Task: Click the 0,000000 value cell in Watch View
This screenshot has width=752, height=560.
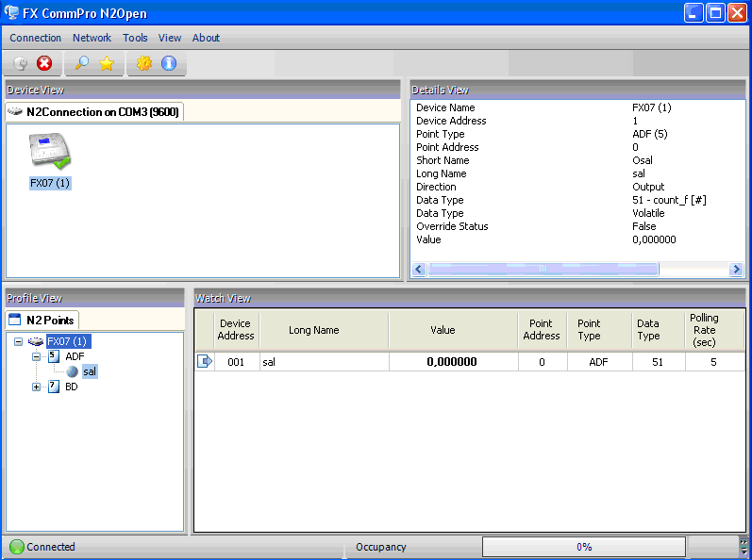Action: [453, 362]
